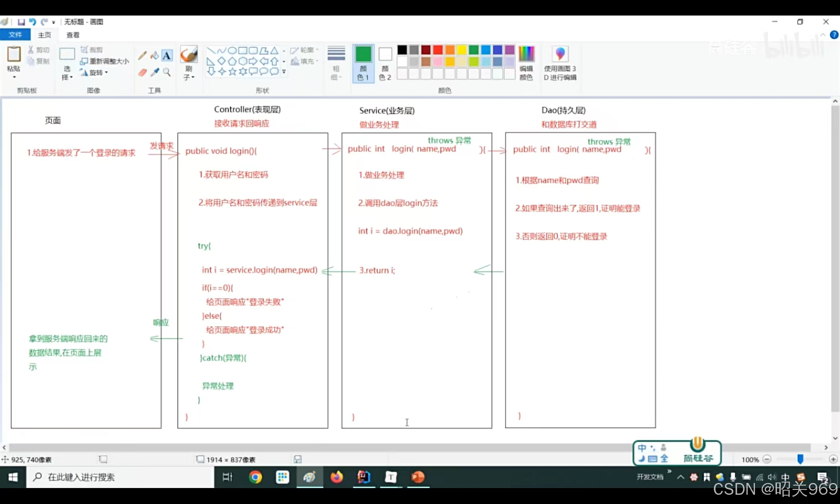Select the Fill with color bucket tool
This screenshot has height=504, width=840.
click(x=155, y=55)
